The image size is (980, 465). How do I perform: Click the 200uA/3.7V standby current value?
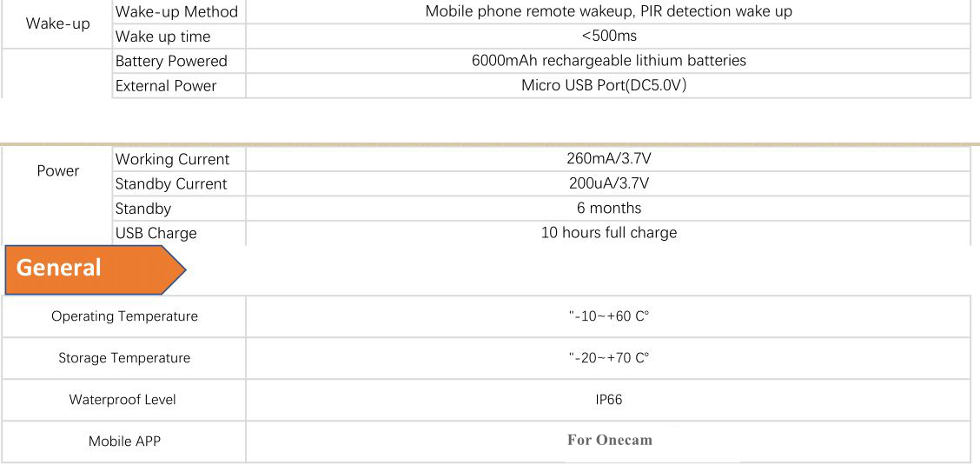[x=608, y=183]
